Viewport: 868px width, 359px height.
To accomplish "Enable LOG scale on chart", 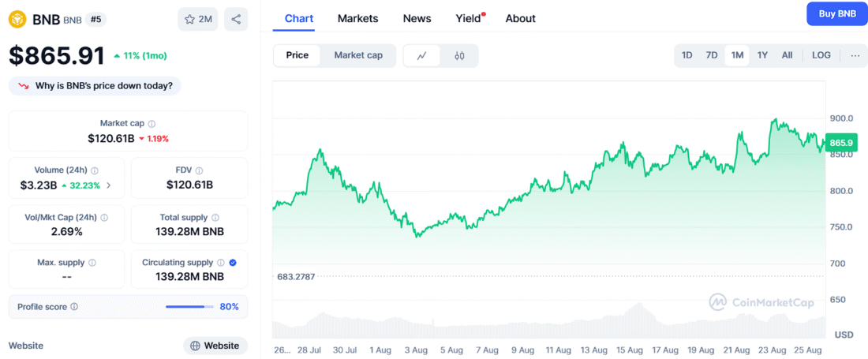I will click(x=821, y=55).
